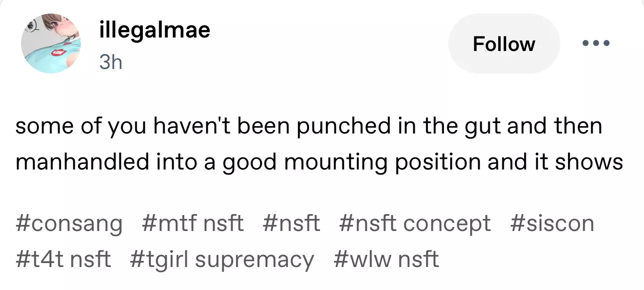This screenshot has height=290, width=644.
Task: Open the #mtf nsft tag
Action: click(x=193, y=223)
